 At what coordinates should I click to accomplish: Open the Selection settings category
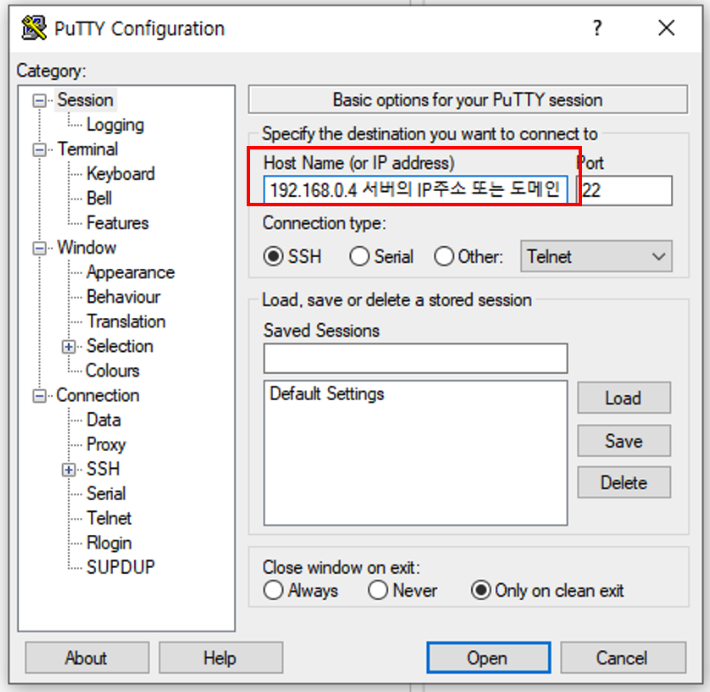point(120,346)
